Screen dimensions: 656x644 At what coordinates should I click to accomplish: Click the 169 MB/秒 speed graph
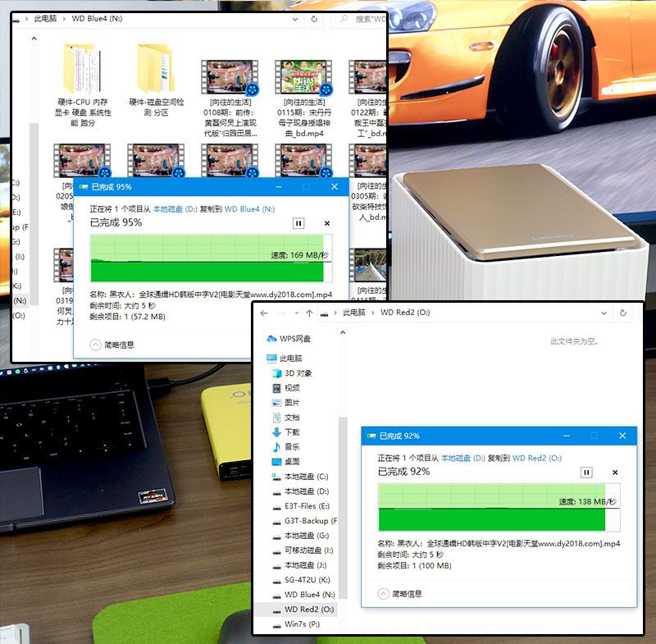[x=212, y=258]
